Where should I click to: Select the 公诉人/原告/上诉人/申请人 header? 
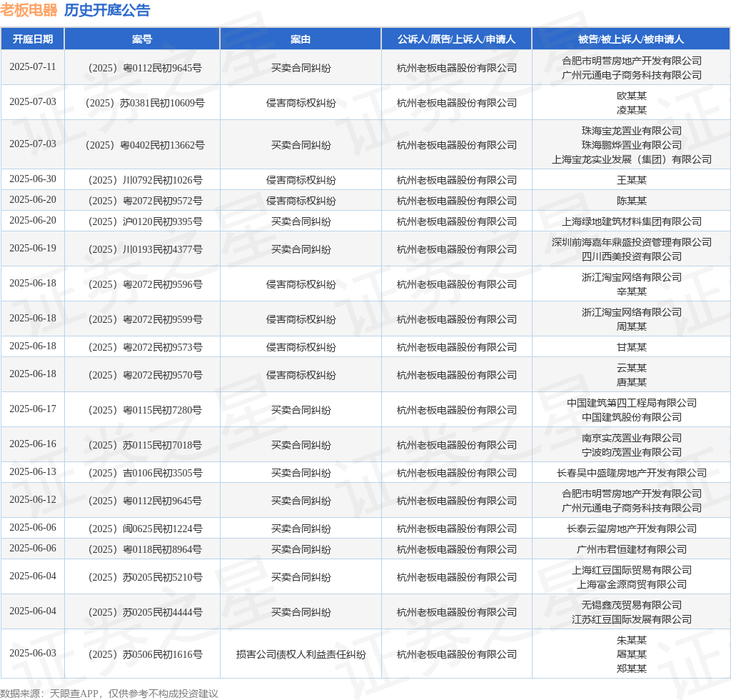tap(456, 39)
